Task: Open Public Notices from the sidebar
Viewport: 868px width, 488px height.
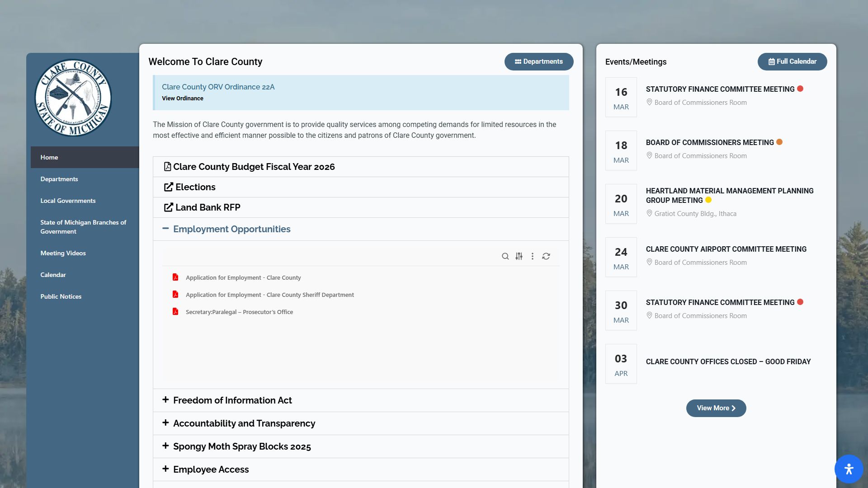Action: tap(61, 296)
